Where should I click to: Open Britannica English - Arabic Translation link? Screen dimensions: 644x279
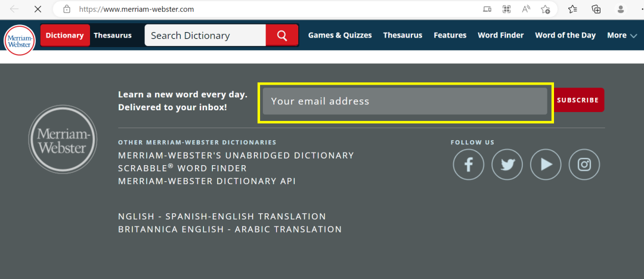pyautogui.click(x=230, y=229)
